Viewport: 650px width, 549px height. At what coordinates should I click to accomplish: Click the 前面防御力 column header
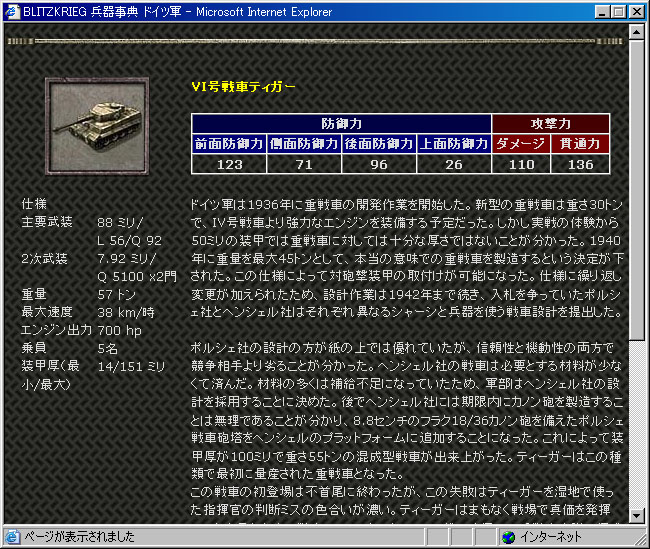pos(229,143)
